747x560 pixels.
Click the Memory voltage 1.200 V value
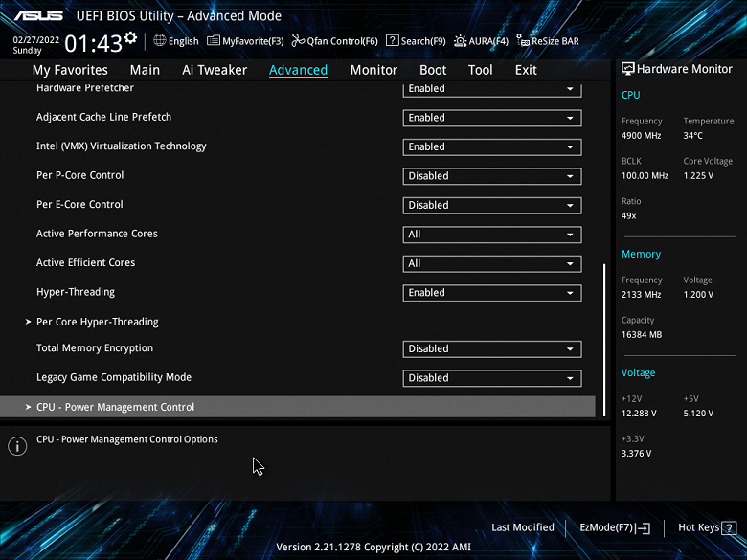click(698, 295)
